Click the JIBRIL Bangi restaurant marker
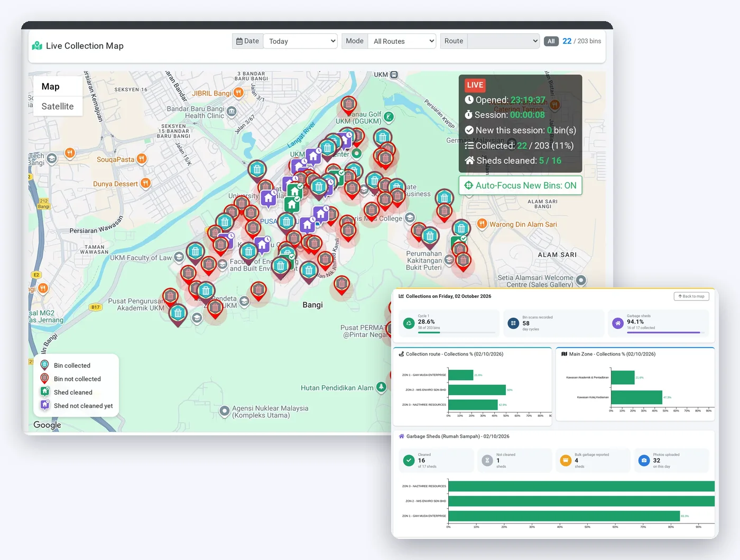This screenshot has width=740, height=560. [239, 93]
